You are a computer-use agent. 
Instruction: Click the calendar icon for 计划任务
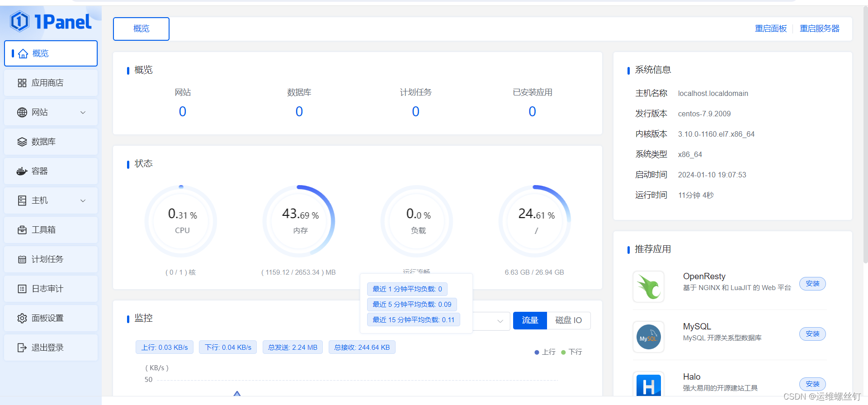pos(22,259)
